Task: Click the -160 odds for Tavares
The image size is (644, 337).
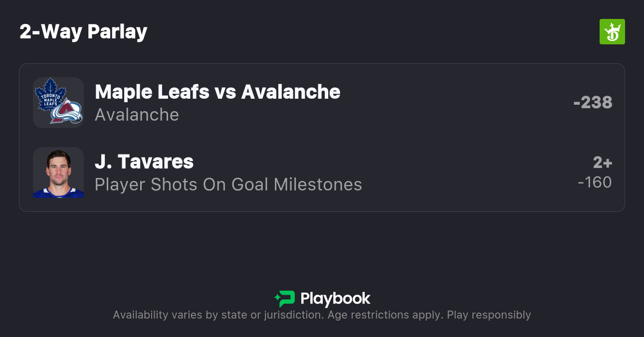Action: 595,182
